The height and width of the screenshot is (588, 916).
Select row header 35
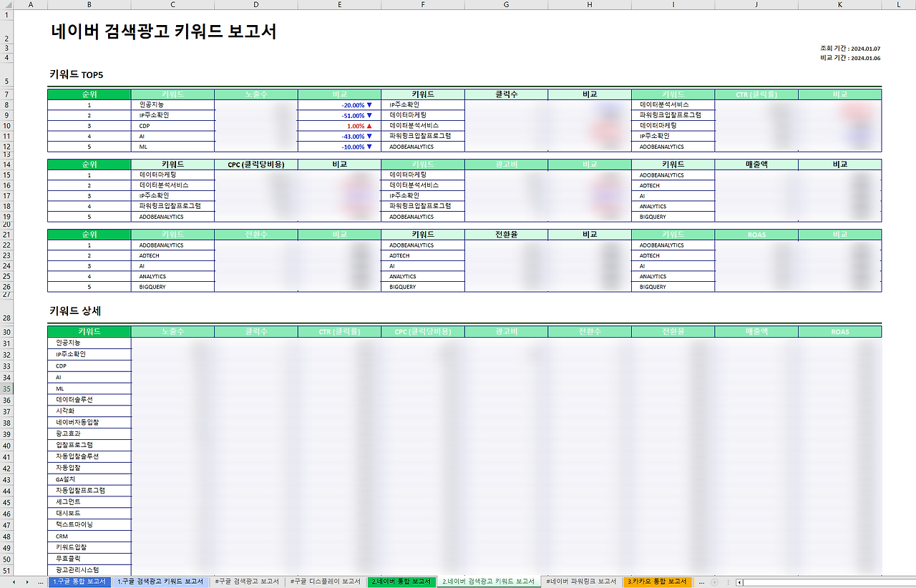tap(6, 388)
